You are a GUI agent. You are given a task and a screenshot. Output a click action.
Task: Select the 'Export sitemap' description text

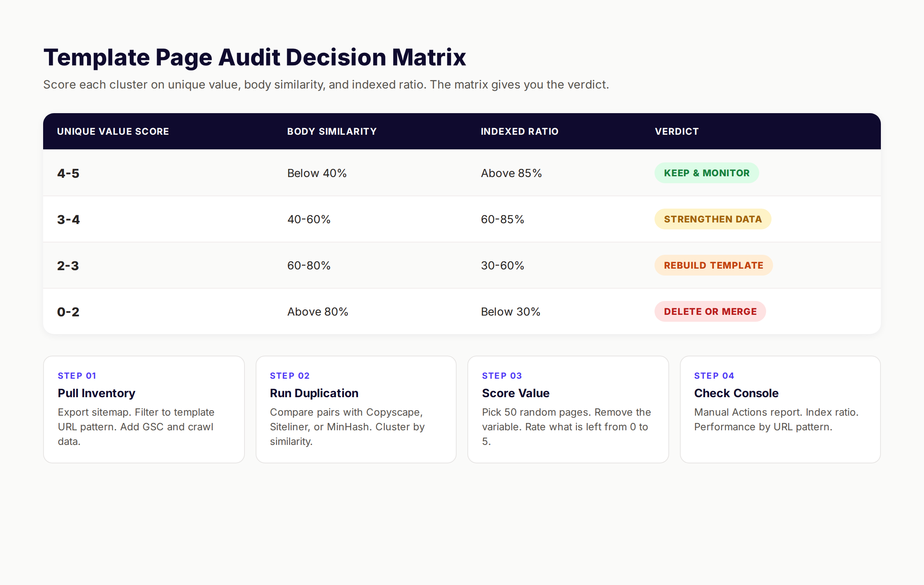coord(136,427)
